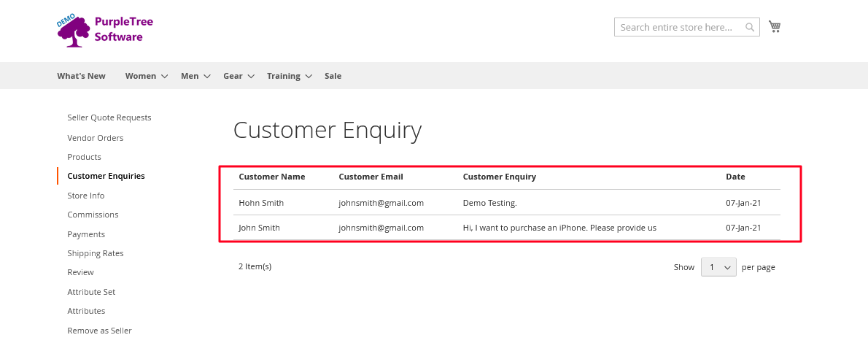The image size is (868, 343).
Task: Open Shipping Rates from sidebar
Action: click(x=96, y=253)
